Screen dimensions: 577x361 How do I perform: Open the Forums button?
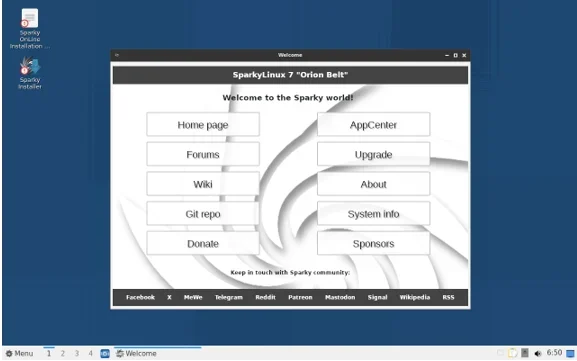pos(203,154)
